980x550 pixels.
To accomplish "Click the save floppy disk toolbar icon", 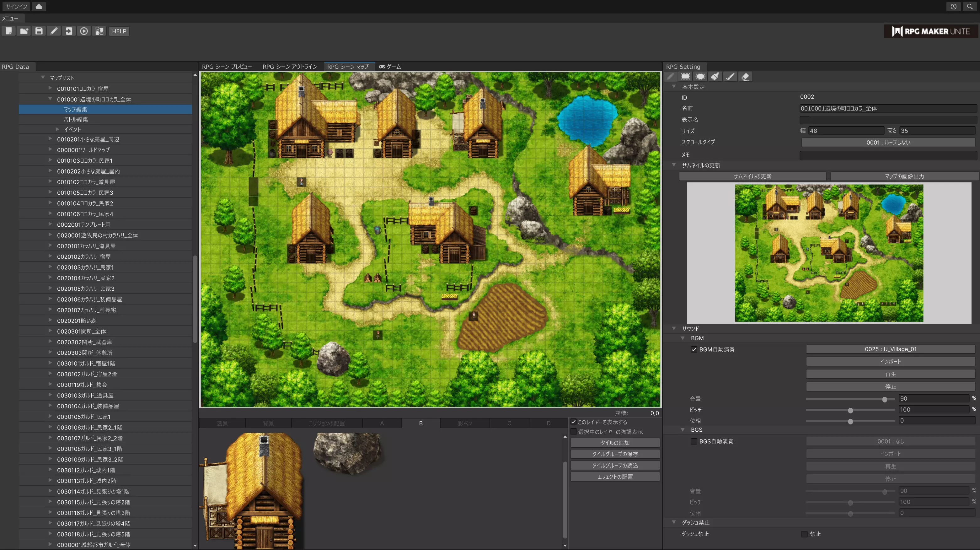I will click(x=39, y=31).
